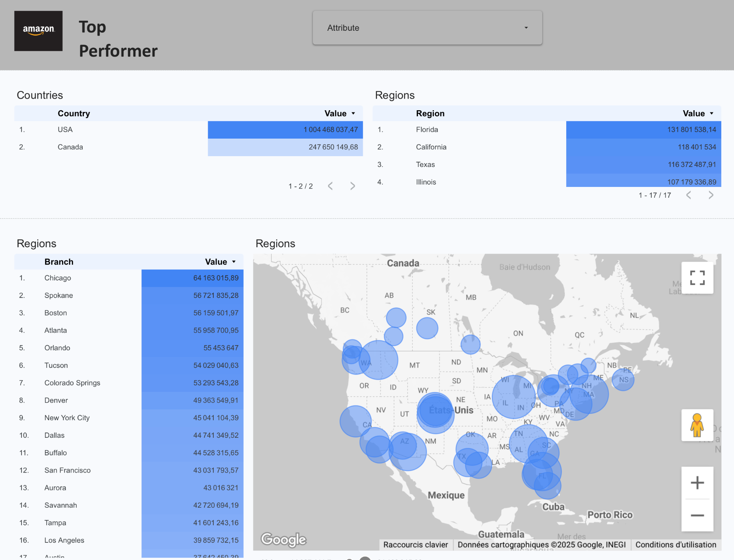The width and height of the screenshot is (734, 560).
Task: Open Value sort menu in Branch table
Action: click(234, 262)
